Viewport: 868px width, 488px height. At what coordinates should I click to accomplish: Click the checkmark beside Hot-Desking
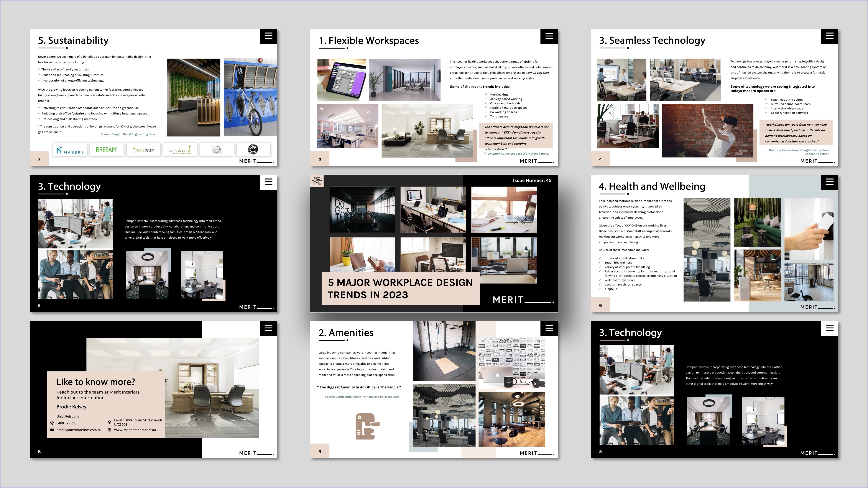point(486,95)
